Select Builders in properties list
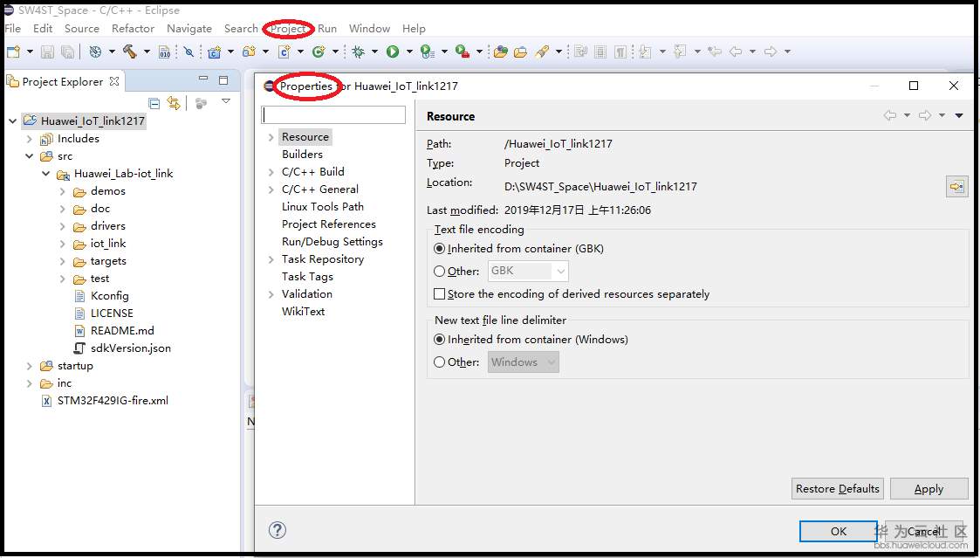This screenshot has width=980, height=558. (303, 155)
